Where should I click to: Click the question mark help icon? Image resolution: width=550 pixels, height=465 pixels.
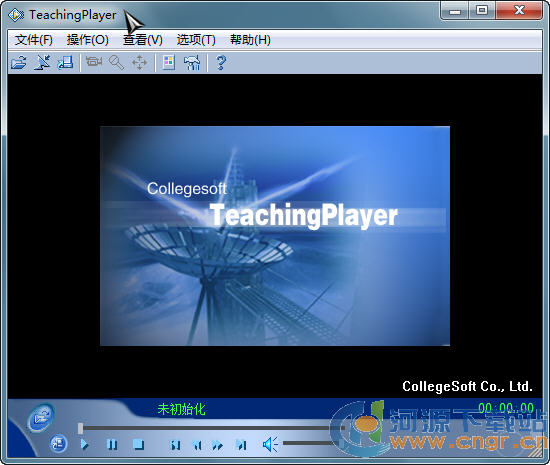click(x=221, y=63)
